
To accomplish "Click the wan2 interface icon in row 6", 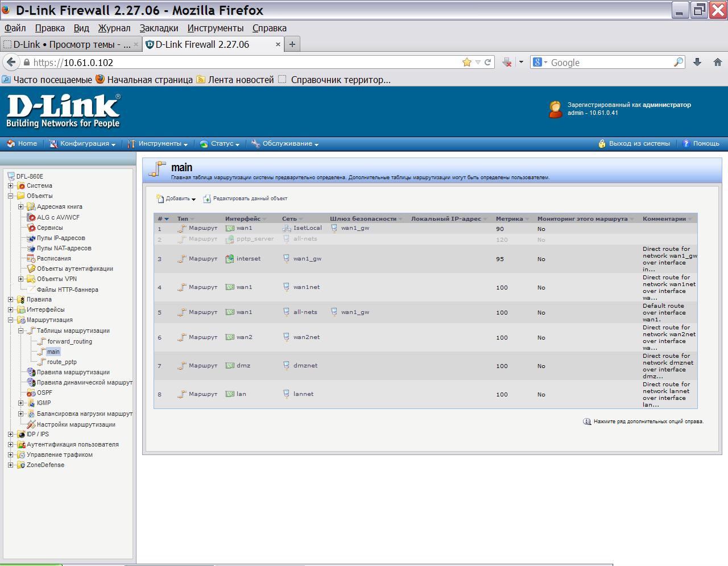I will [x=230, y=337].
